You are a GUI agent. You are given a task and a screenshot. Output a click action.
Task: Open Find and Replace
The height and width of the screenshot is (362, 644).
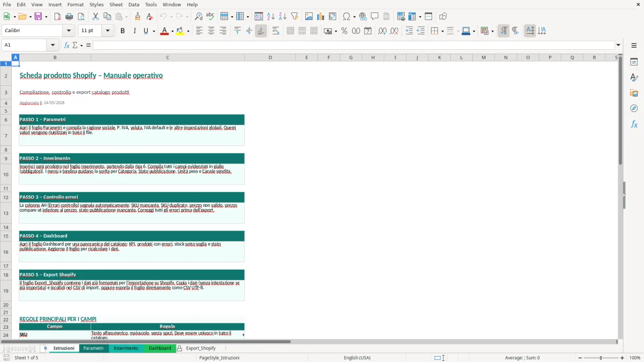tap(199, 17)
